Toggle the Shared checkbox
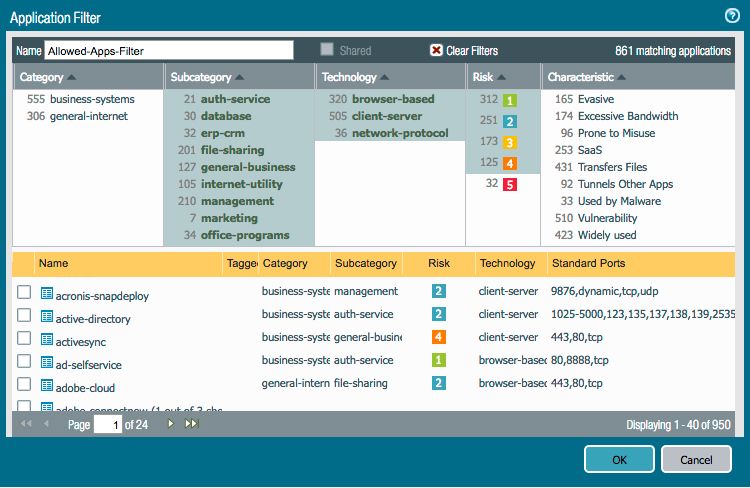 tap(327, 49)
